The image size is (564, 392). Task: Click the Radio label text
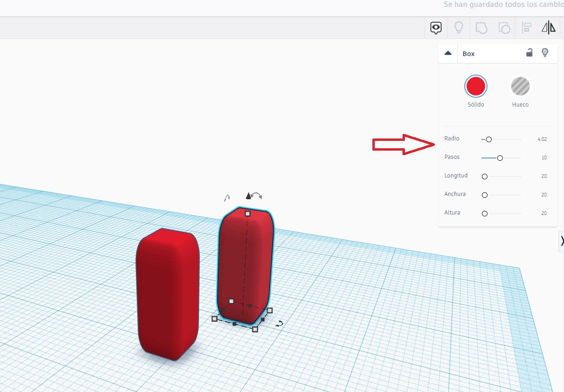click(x=452, y=139)
